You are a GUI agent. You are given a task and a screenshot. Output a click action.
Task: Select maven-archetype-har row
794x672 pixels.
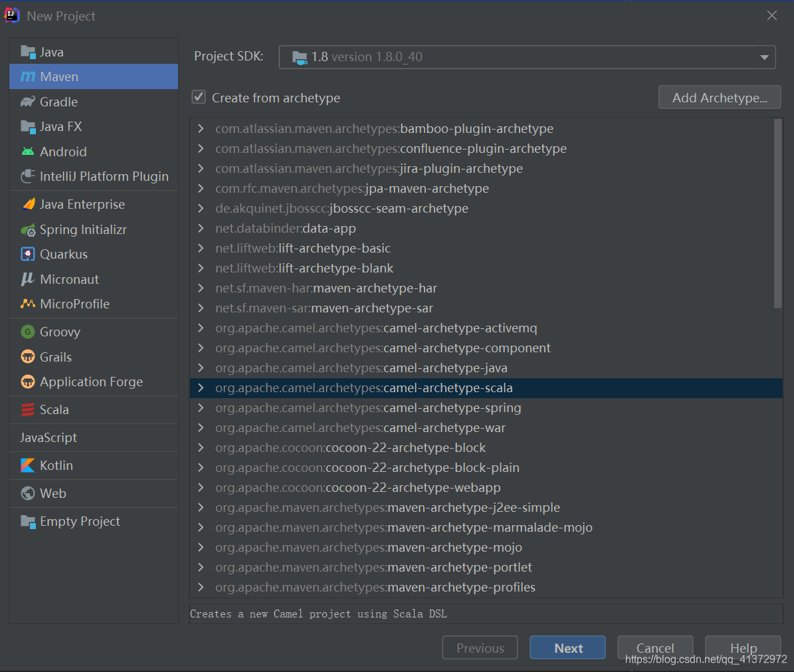pos(486,288)
